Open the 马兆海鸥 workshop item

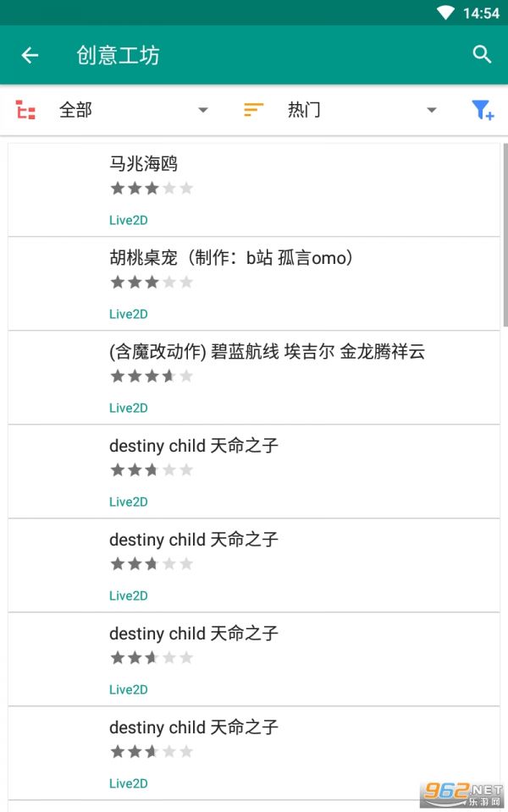[253, 190]
